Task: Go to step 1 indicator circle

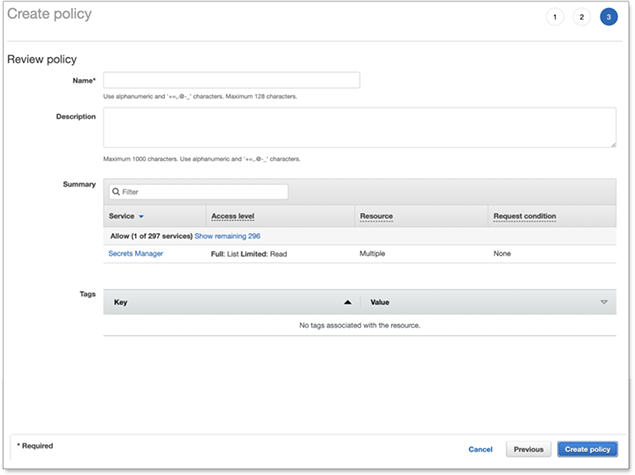Action: (555, 17)
